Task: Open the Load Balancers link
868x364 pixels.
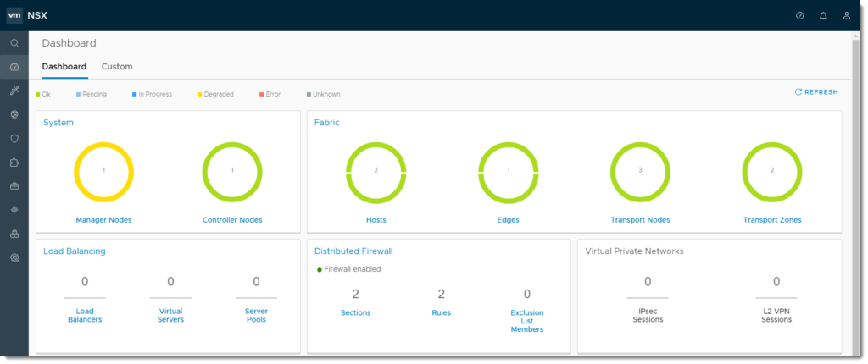Action: coord(85,316)
